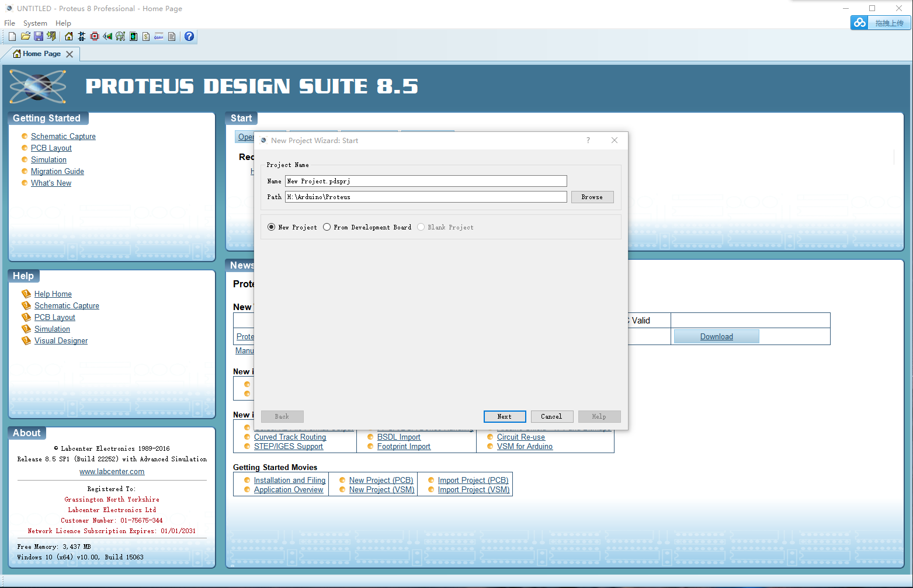Select the New Project radio button
The height and width of the screenshot is (588, 913).
pos(271,227)
